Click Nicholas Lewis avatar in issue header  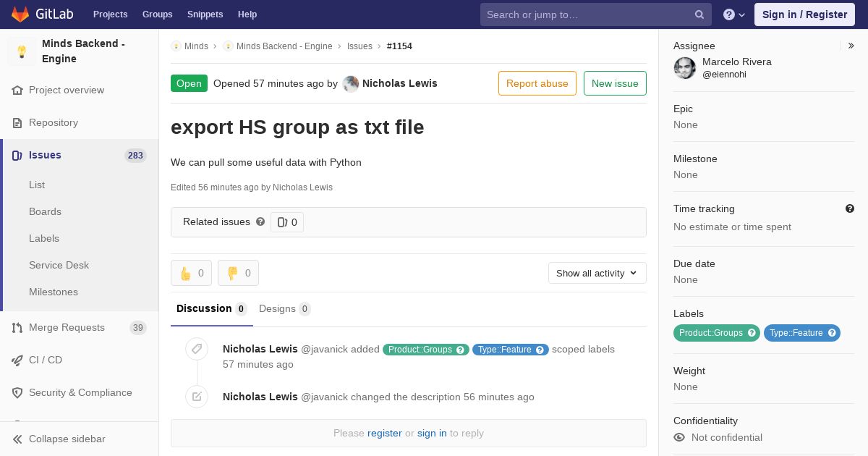[351, 83]
